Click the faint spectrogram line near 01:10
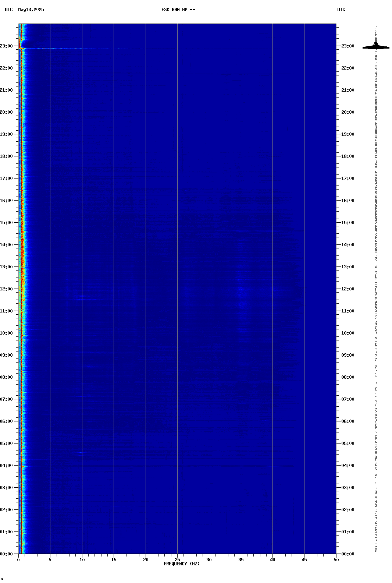 click(x=88, y=528)
